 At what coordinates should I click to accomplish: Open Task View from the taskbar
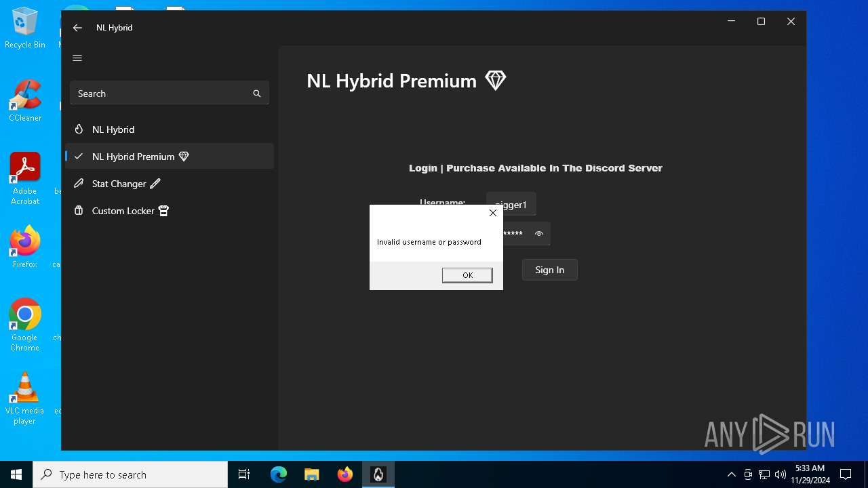[244, 474]
